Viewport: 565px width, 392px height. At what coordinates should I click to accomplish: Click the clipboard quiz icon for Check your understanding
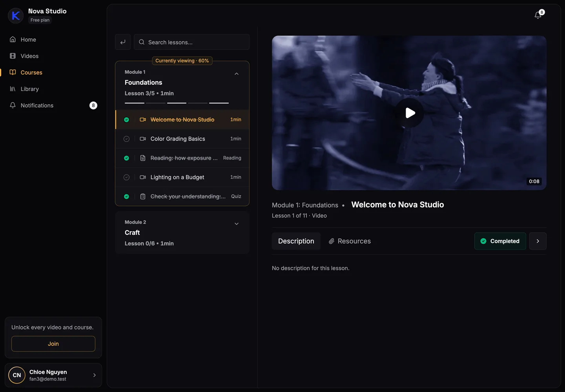click(x=143, y=196)
